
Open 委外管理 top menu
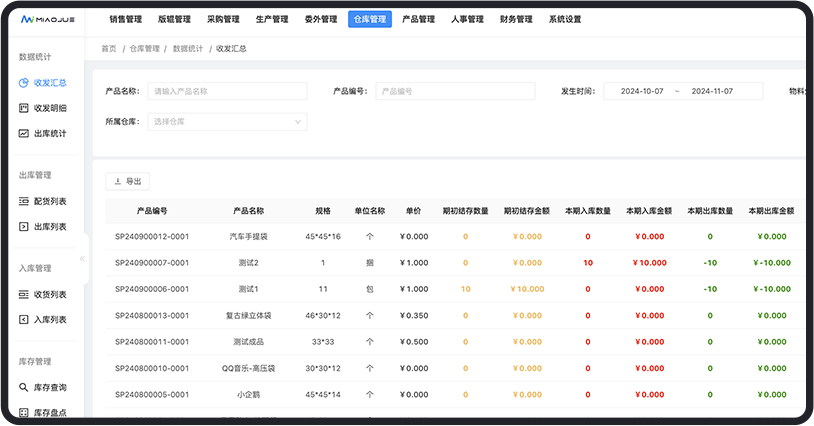(321, 19)
